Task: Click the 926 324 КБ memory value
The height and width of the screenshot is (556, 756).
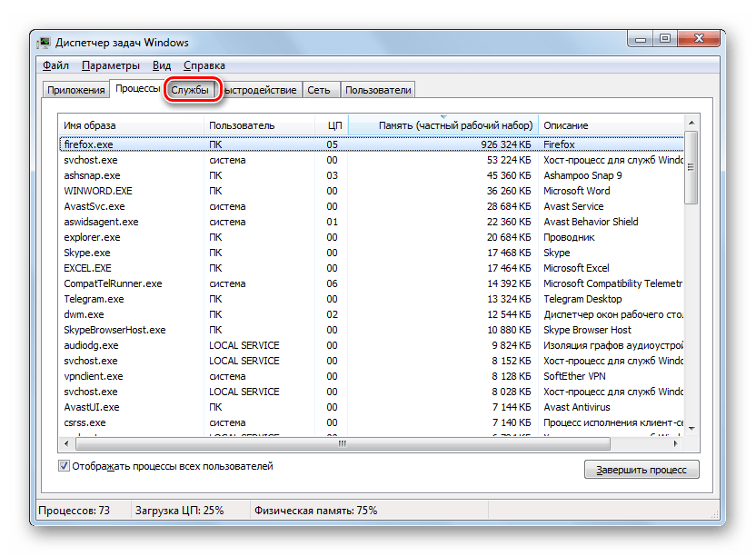Action: point(506,144)
